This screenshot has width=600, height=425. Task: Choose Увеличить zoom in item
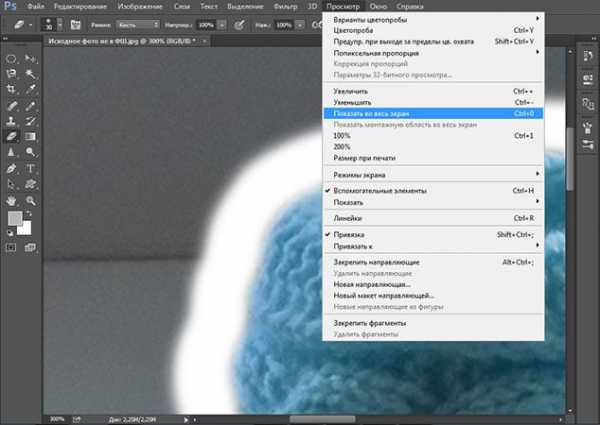point(433,91)
